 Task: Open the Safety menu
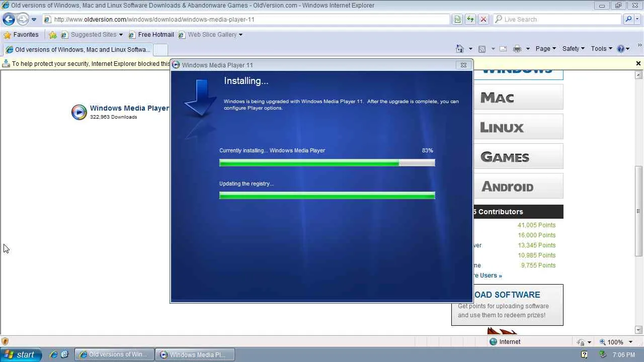pos(573,49)
